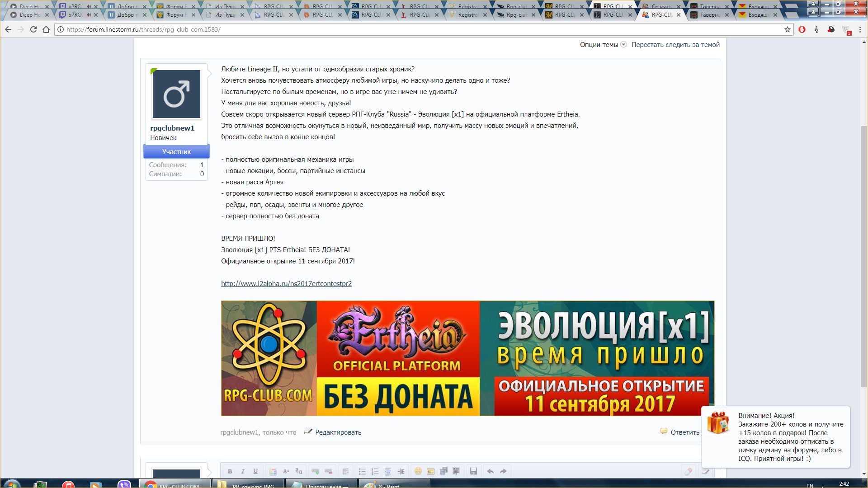The height and width of the screenshot is (488, 868).
Task: Click Перестать следить за темой link
Action: [675, 45]
